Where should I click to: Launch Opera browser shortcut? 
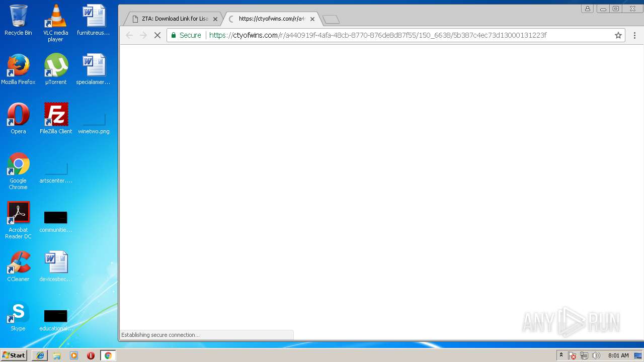click(18, 119)
